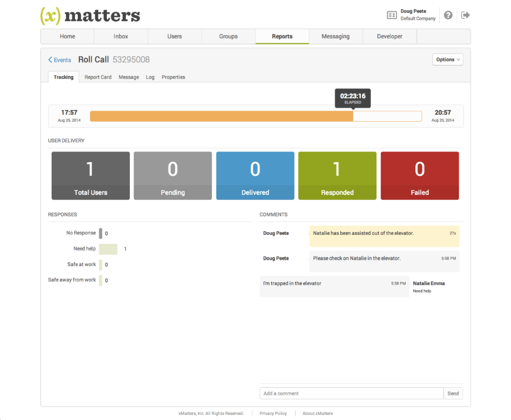The image size is (511, 420).
Task: Switch to the Message tab
Action: click(x=129, y=77)
